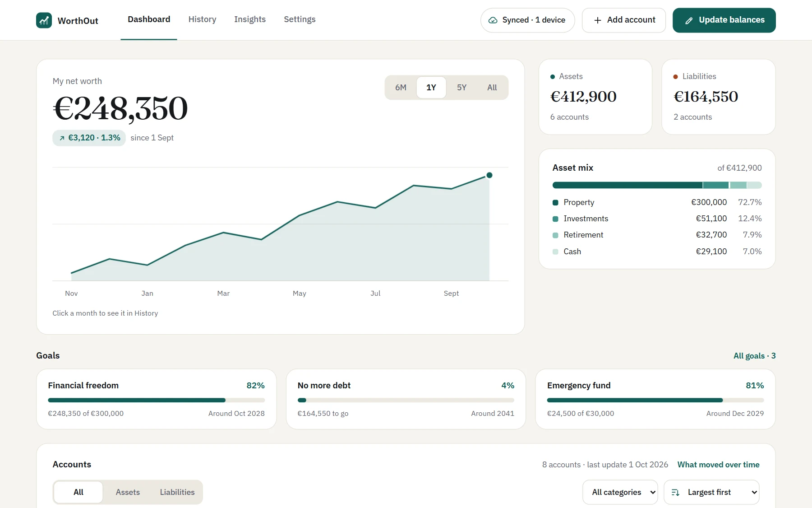Open the All categories dropdown

(x=620, y=492)
